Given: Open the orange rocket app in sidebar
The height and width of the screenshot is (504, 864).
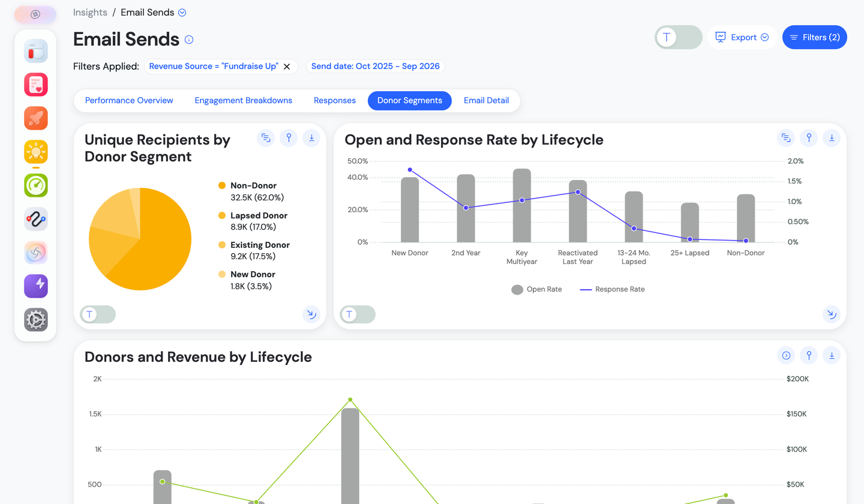Looking at the screenshot, I should tap(35, 118).
